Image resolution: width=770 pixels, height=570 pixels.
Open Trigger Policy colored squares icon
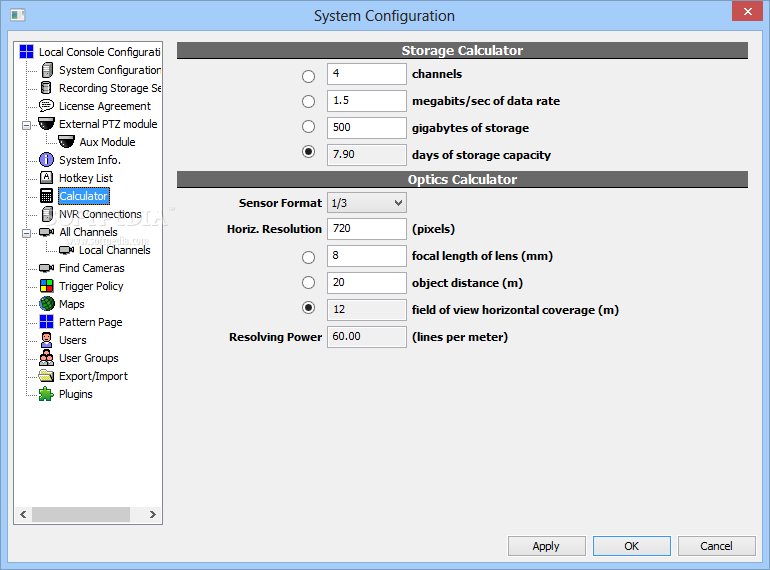click(x=46, y=286)
